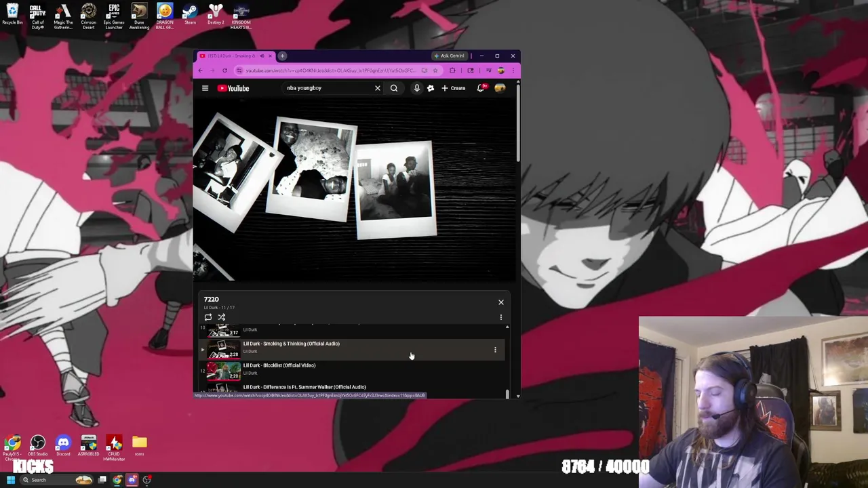868x488 pixels.
Task: Open Kingdom Hearts desktop shortcut
Action: pos(241,16)
